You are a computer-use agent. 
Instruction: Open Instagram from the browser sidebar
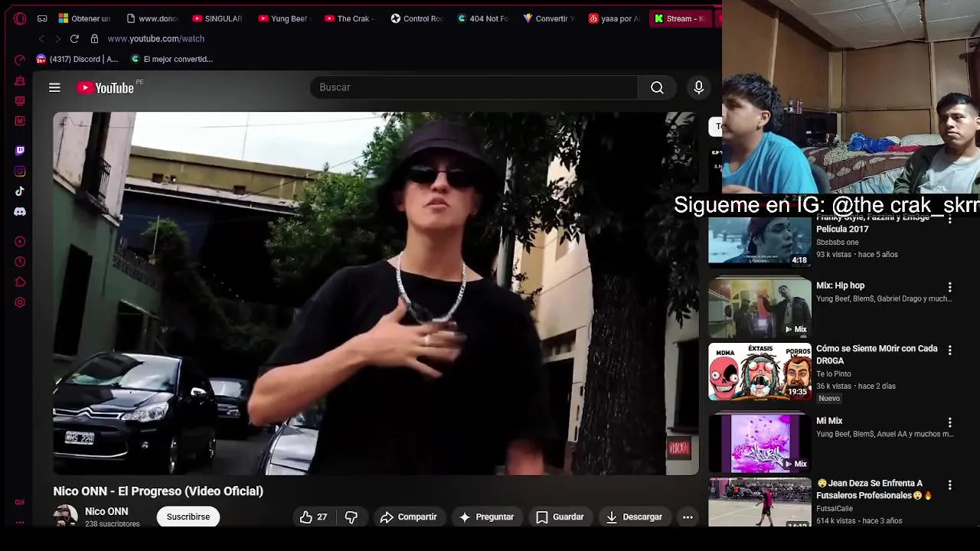[20, 171]
